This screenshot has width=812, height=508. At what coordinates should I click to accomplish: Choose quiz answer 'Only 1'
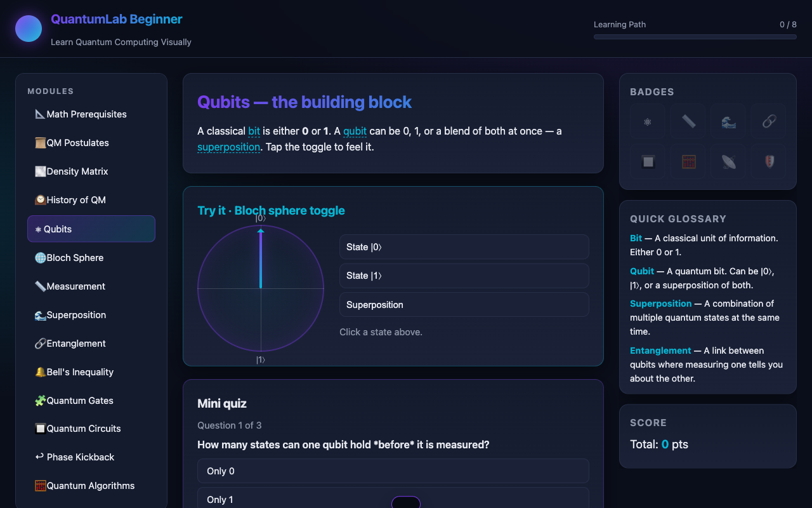tap(393, 500)
